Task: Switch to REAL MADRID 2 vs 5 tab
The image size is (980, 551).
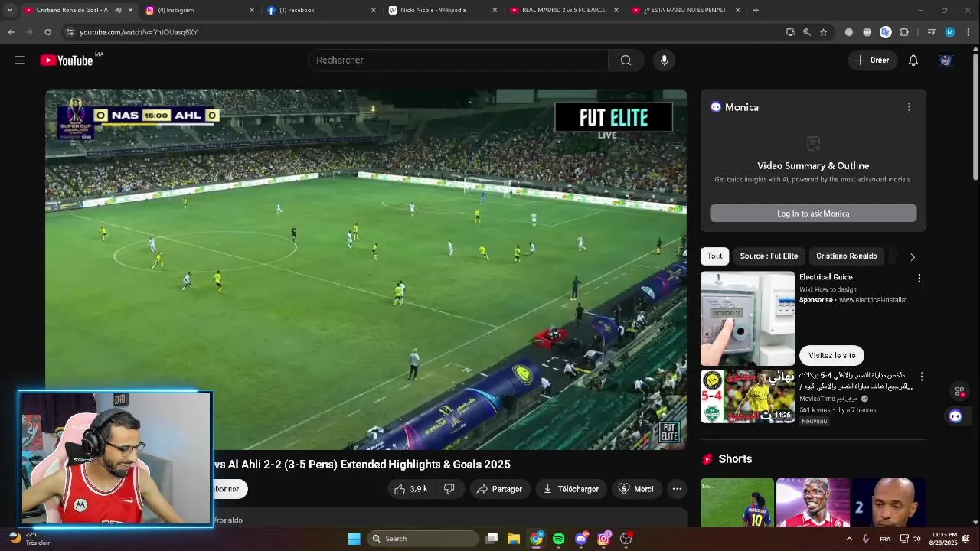Action: 563,10
